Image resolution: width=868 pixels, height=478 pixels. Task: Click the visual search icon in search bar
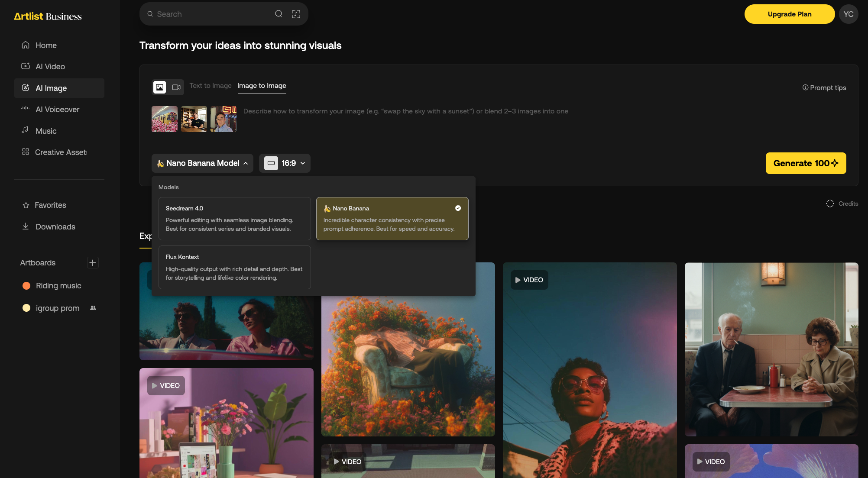point(296,14)
